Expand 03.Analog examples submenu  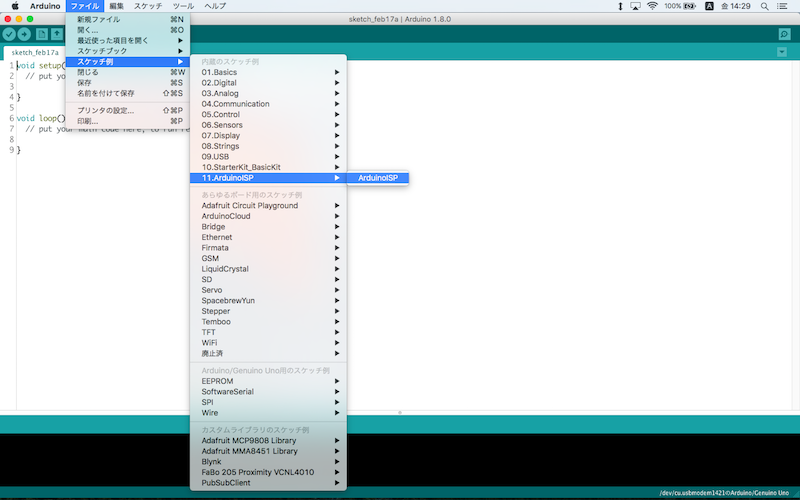pyautogui.click(x=268, y=93)
